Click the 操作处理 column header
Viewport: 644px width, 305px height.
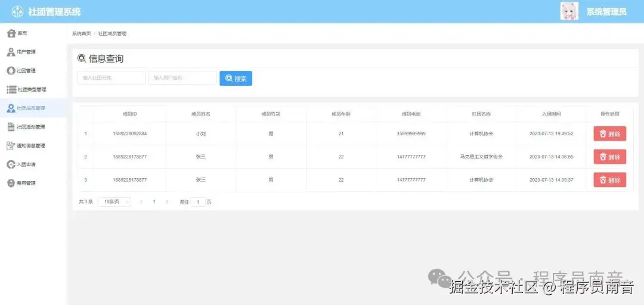click(609, 114)
